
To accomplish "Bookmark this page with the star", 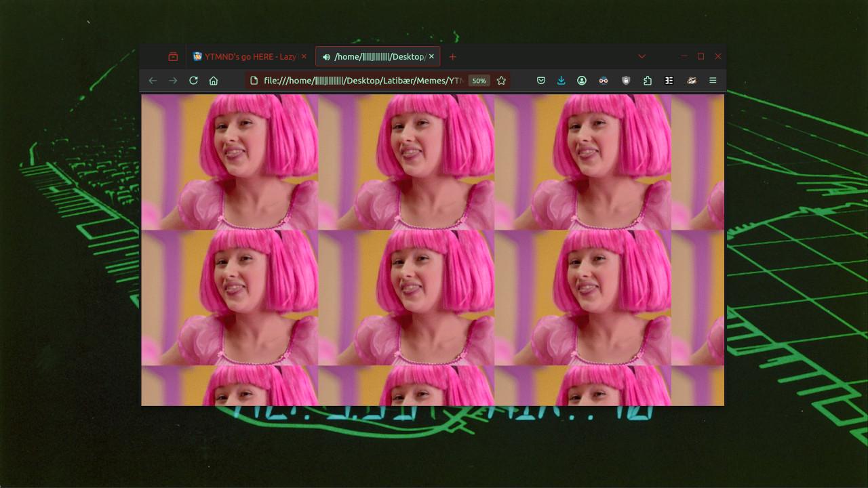I will tap(501, 81).
